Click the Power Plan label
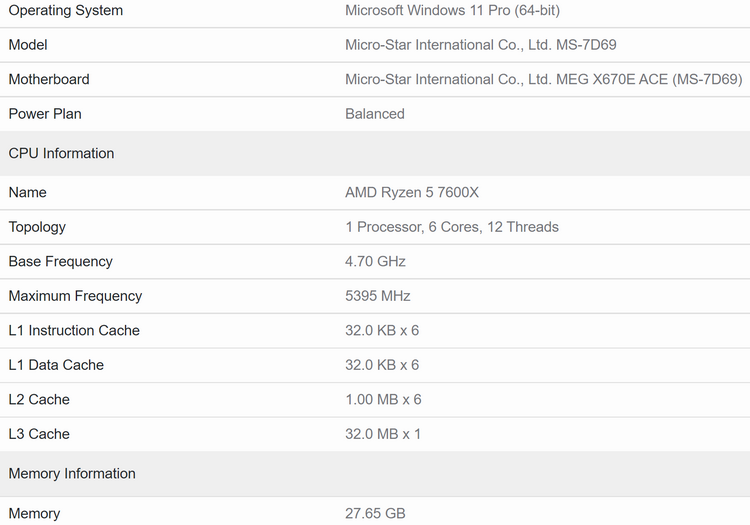Image resolution: width=750 pixels, height=525 pixels. click(x=45, y=114)
